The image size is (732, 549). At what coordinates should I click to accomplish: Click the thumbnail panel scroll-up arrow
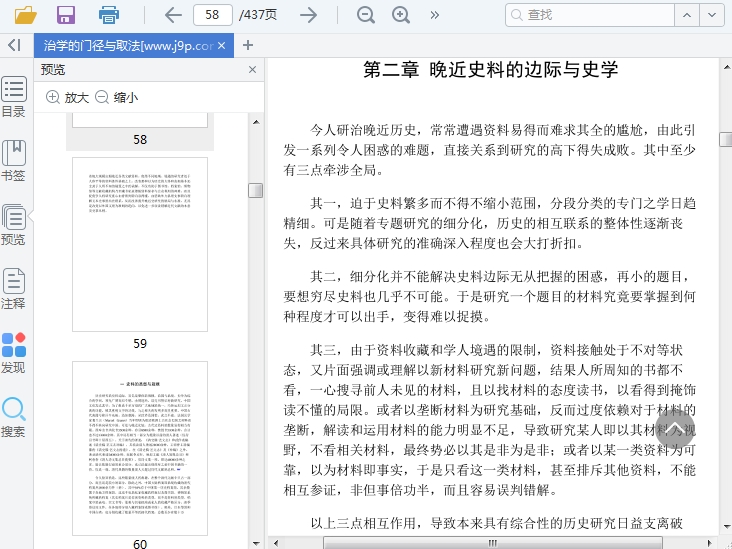pyautogui.click(x=256, y=122)
